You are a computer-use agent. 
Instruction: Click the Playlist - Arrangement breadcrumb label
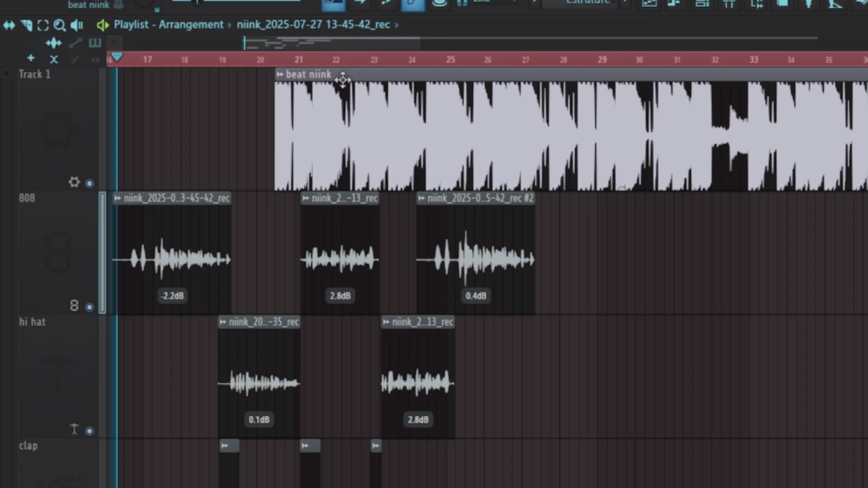pyautogui.click(x=168, y=25)
